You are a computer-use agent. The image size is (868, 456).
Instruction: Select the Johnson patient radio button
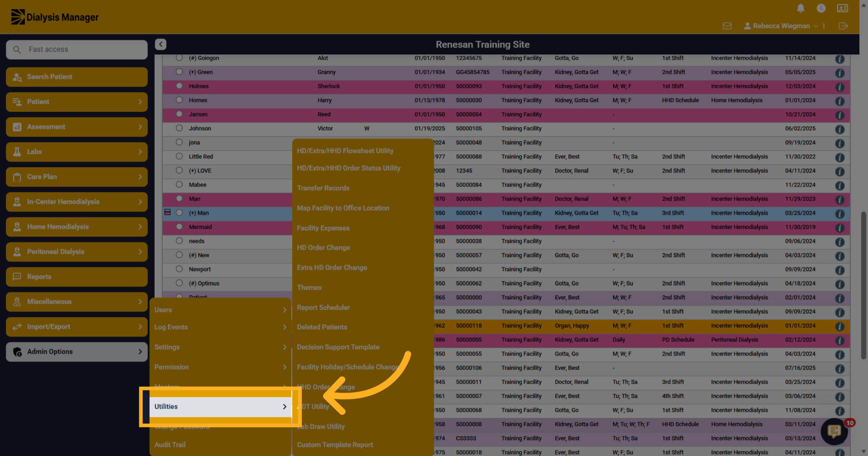click(179, 128)
